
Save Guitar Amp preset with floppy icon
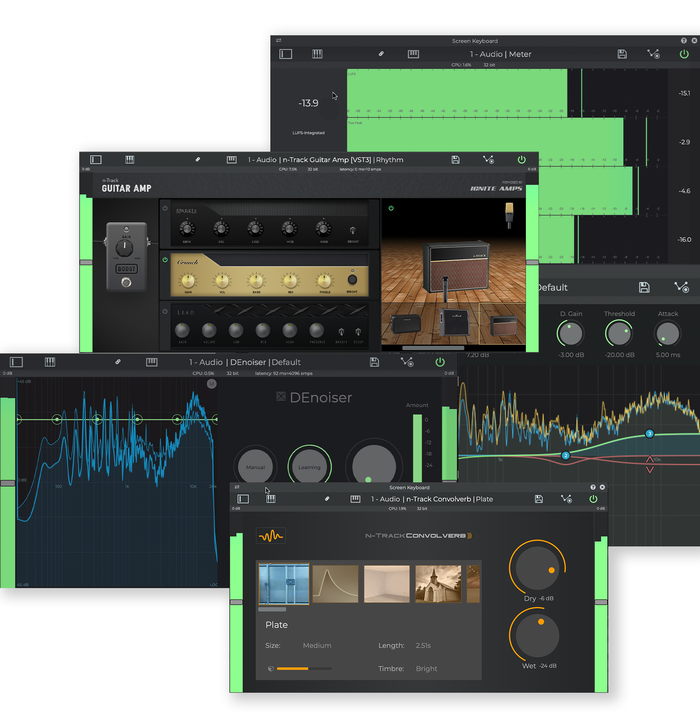coord(455,160)
